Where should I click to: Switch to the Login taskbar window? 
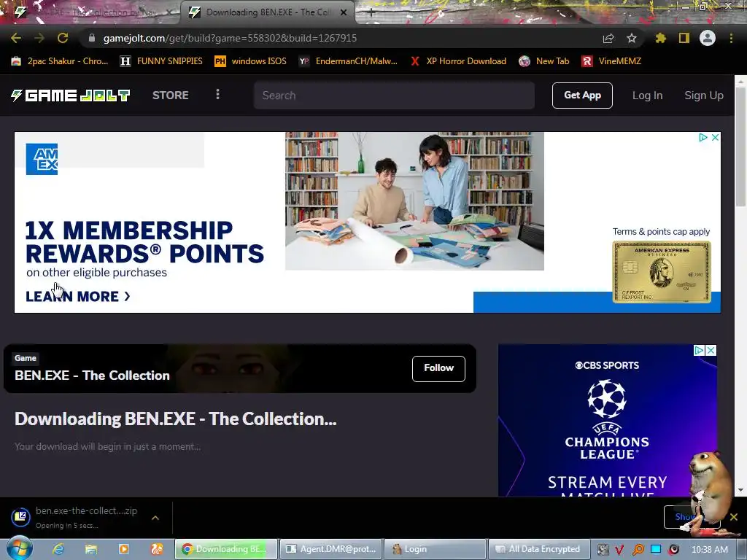pyautogui.click(x=435, y=549)
